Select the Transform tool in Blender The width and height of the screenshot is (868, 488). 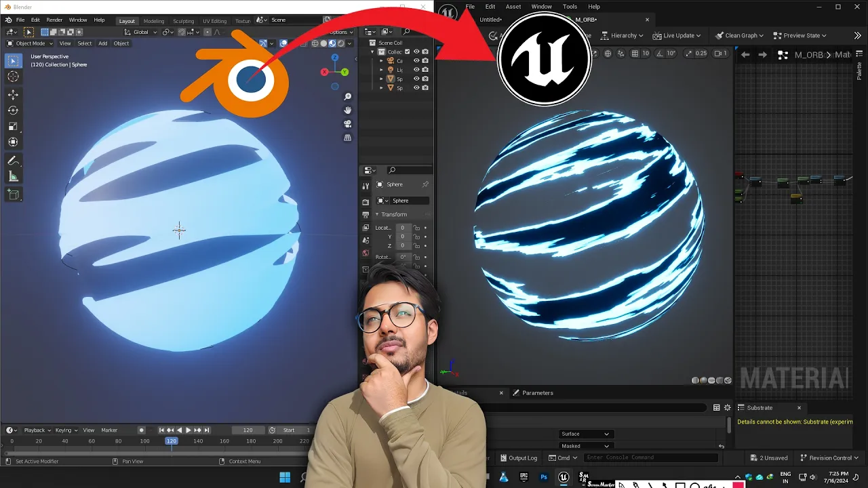(x=13, y=142)
